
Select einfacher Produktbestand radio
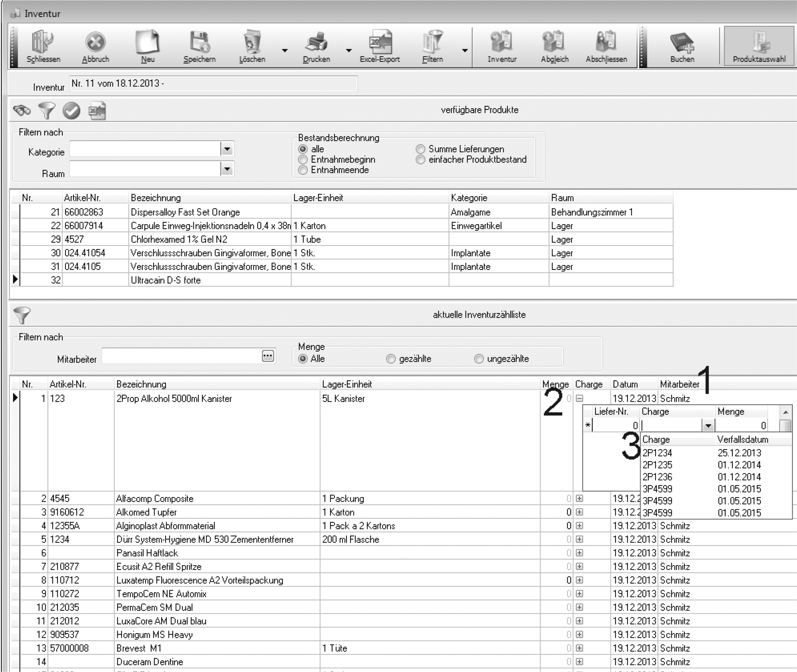pyautogui.click(x=420, y=160)
